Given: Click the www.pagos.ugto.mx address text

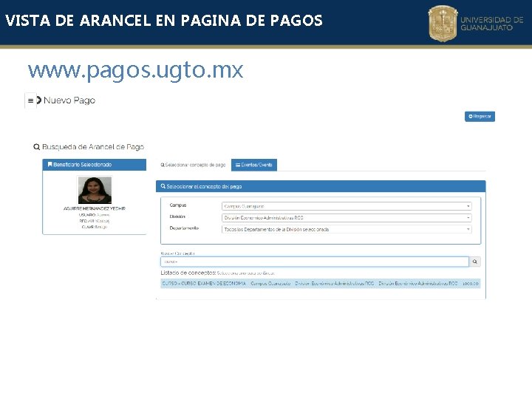Looking at the screenshot, I should 135,71.
